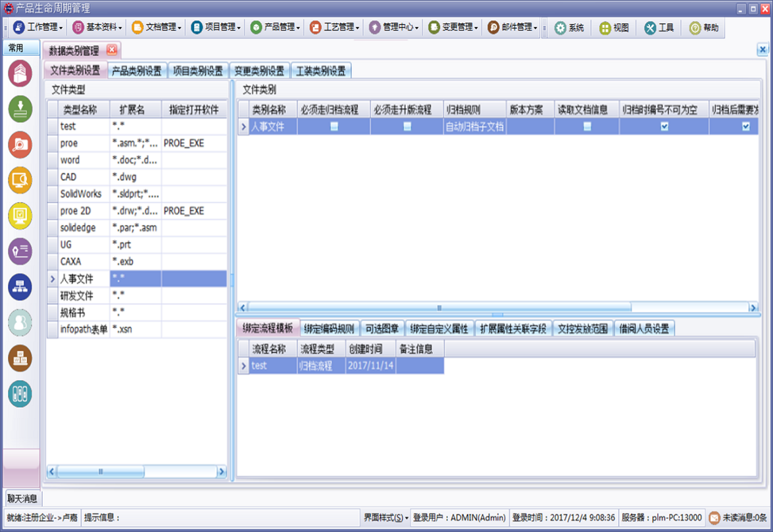
Task: Open the 绑定编码规则 tab
Action: tap(329, 328)
